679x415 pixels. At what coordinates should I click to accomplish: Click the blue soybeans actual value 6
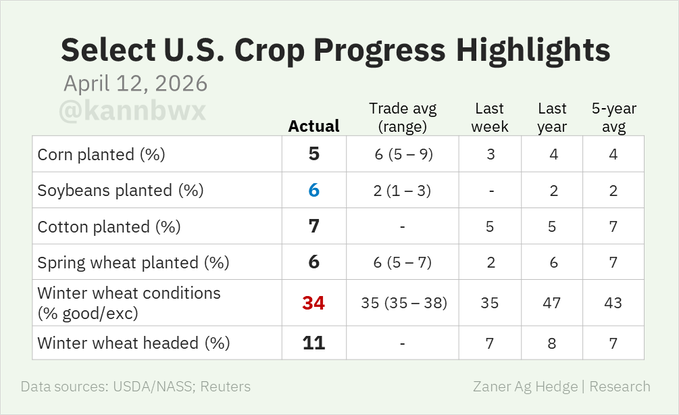[313, 190]
